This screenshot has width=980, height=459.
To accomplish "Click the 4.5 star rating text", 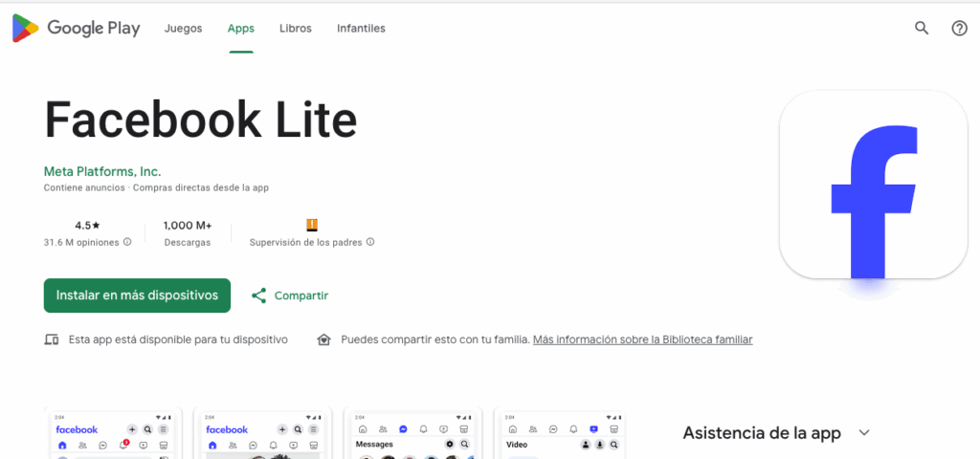I will tap(87, 225).
